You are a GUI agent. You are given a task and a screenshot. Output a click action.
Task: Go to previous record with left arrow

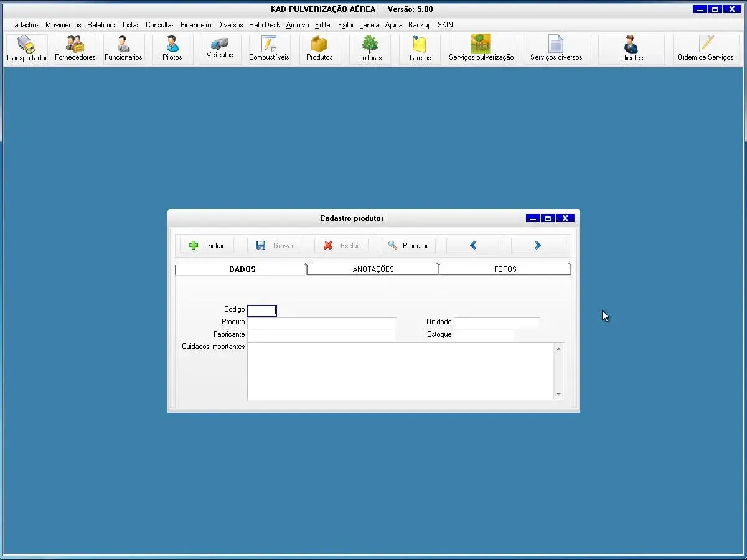tap(473, 246)
